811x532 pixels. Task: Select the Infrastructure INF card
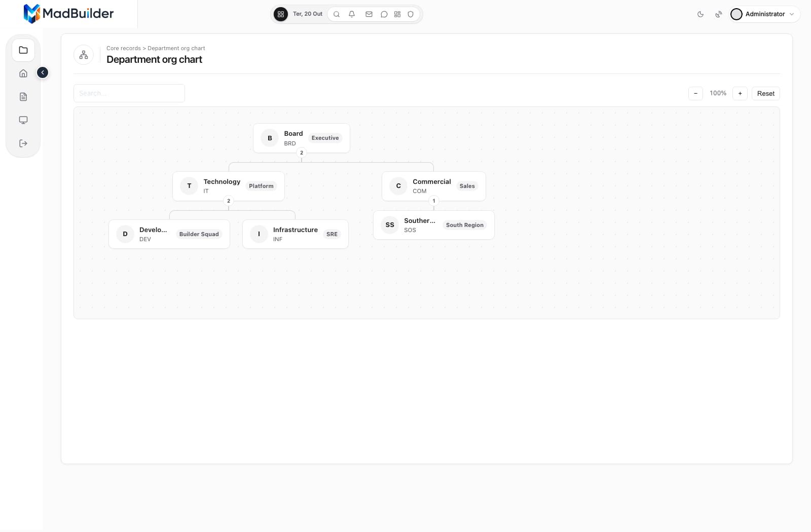click(x=296, y=234)
